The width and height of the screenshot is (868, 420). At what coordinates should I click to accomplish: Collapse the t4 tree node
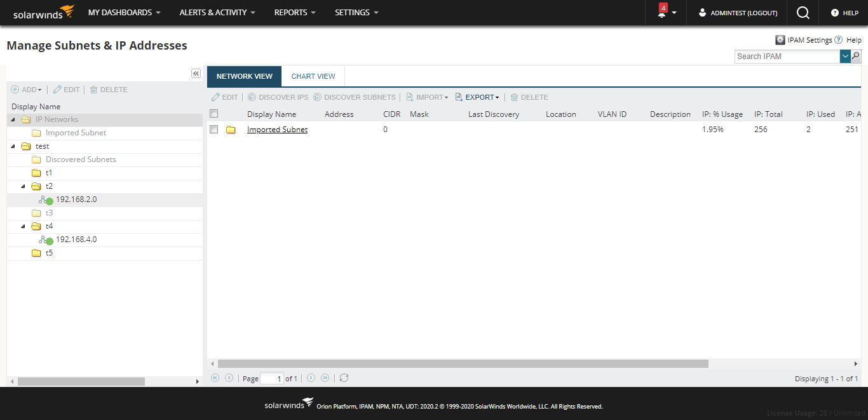24,226
